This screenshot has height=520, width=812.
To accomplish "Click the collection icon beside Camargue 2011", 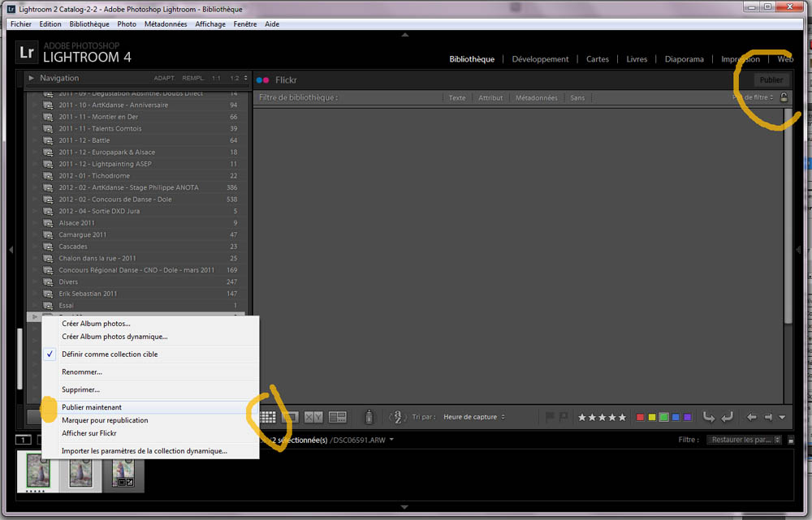I will [x=48, y=235].
